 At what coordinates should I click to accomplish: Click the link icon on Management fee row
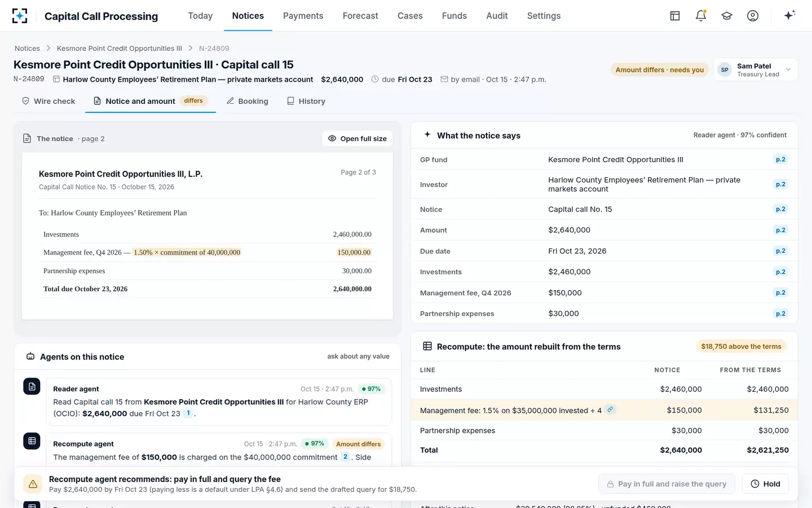(x=610, y=410)
